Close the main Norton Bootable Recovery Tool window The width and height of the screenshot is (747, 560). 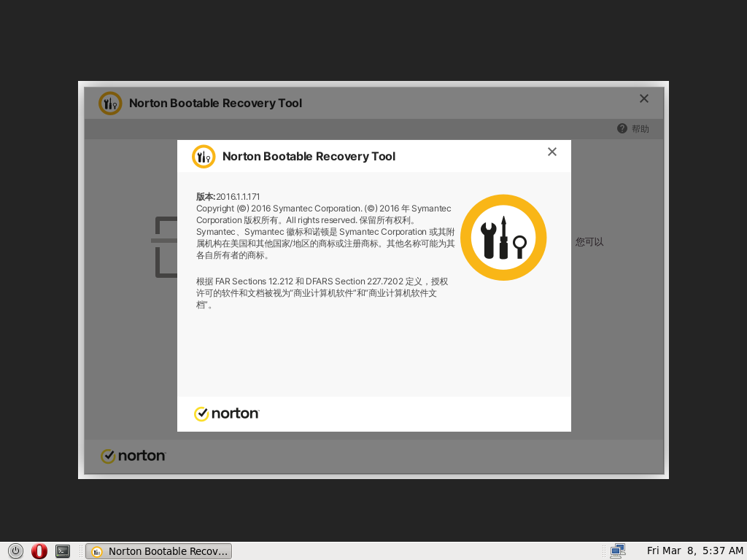click(643, 98)
